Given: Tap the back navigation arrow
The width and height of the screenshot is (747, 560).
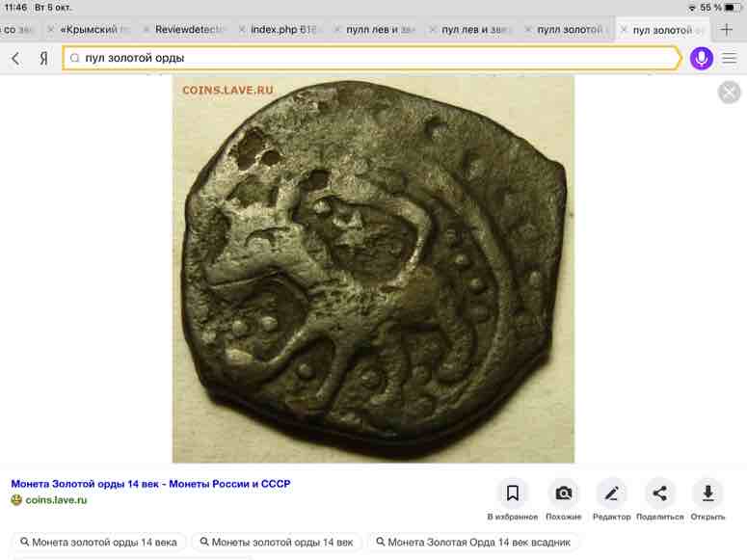Looking at the screenshot, I should pos(15,59).
